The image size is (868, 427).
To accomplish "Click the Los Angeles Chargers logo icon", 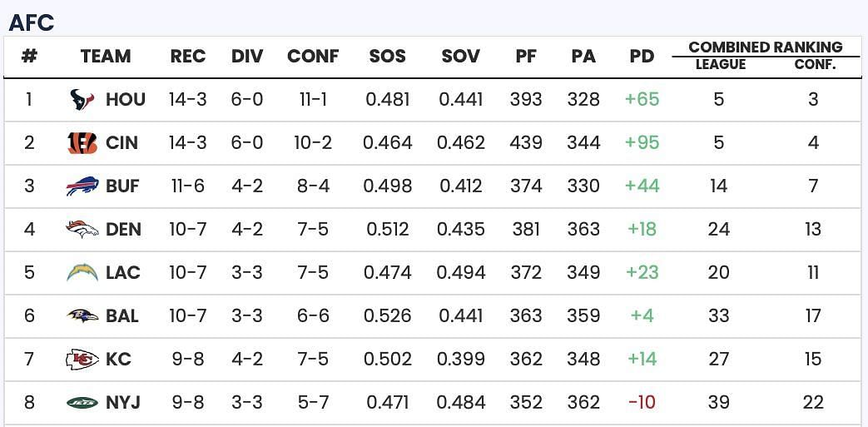I will click(x=82, y=272).
